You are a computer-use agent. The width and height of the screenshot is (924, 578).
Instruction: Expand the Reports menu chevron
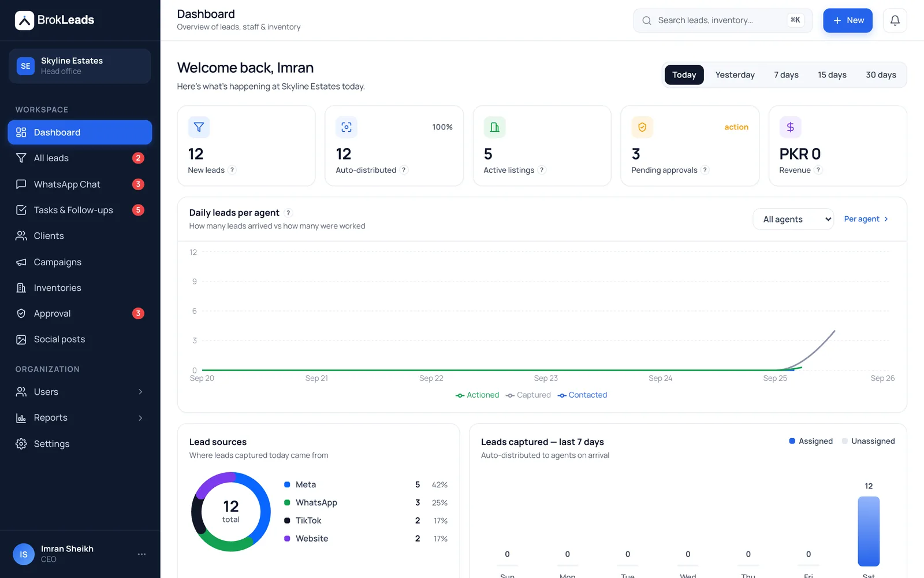point(140,418)
